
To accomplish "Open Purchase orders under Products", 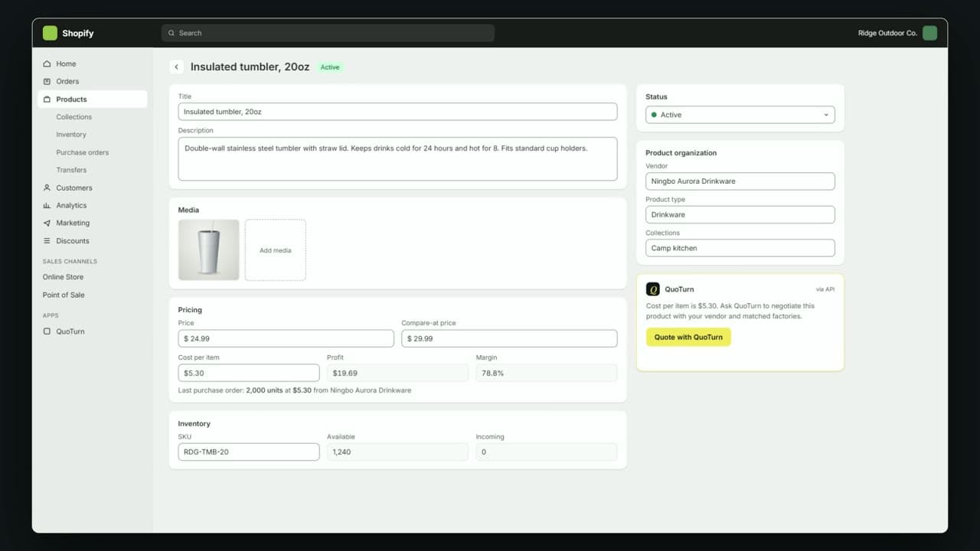I will (x=83, y=152).
